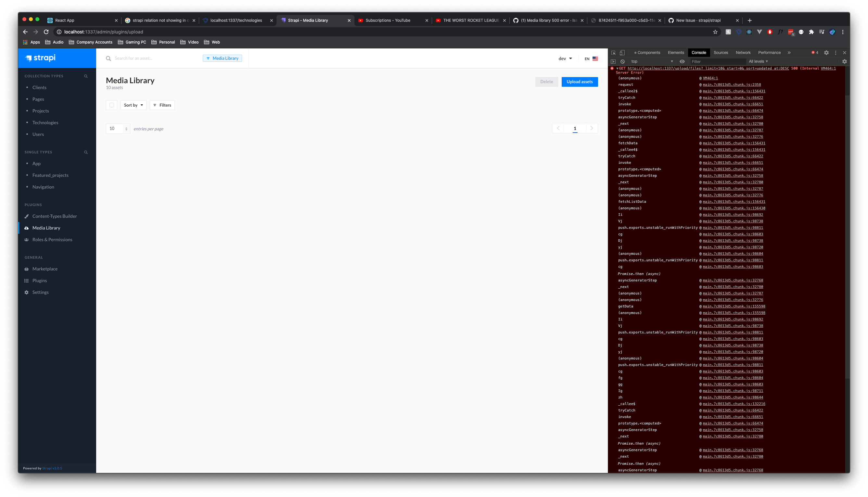Open Roles & Permissions settings

tap(52, 239)
